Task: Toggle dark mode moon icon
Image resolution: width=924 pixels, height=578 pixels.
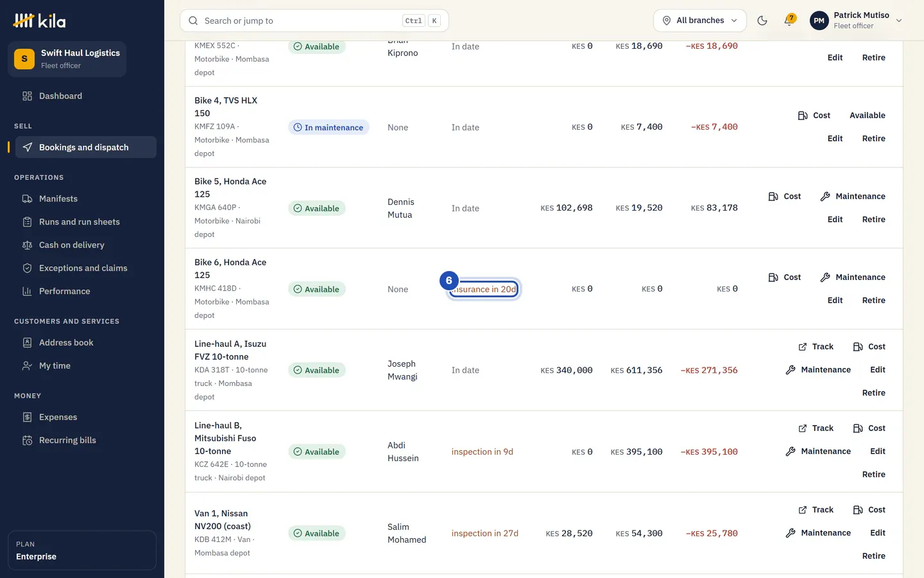Action: pos(762,21)
